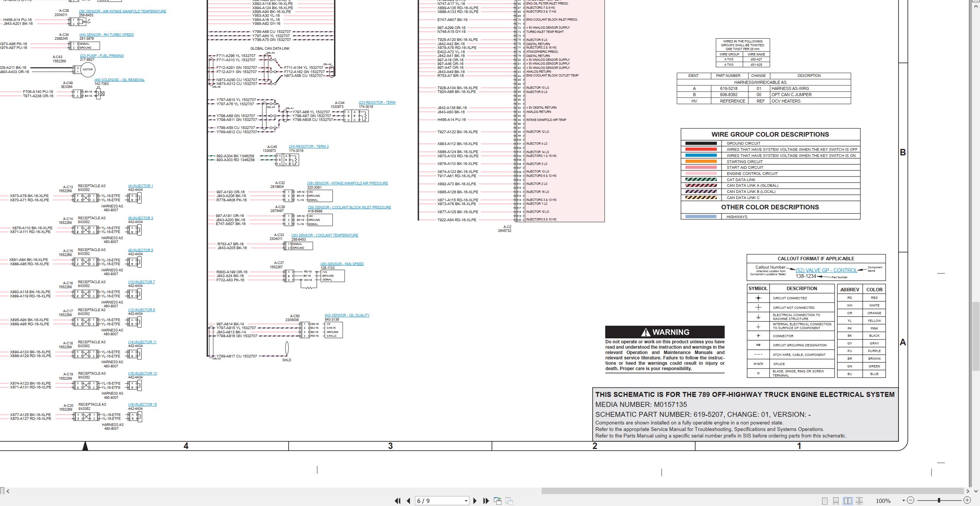Open the Sensor - Oil Quality link
Screen dimensions: 980x506
click(x=347, y=315)
